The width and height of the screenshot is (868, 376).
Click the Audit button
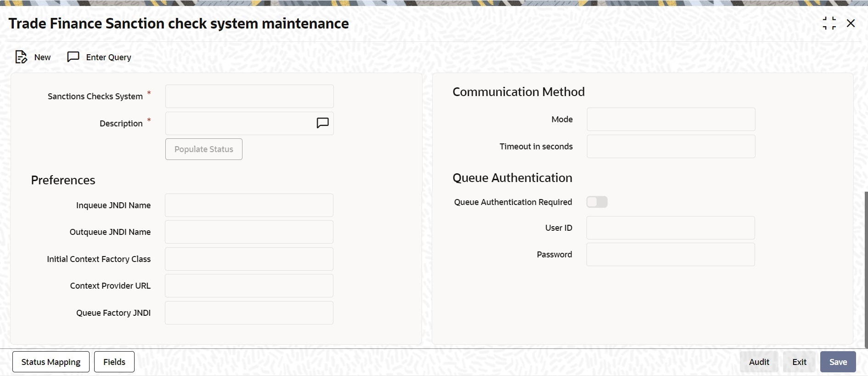pyautogui.click(x=759, y=362)
